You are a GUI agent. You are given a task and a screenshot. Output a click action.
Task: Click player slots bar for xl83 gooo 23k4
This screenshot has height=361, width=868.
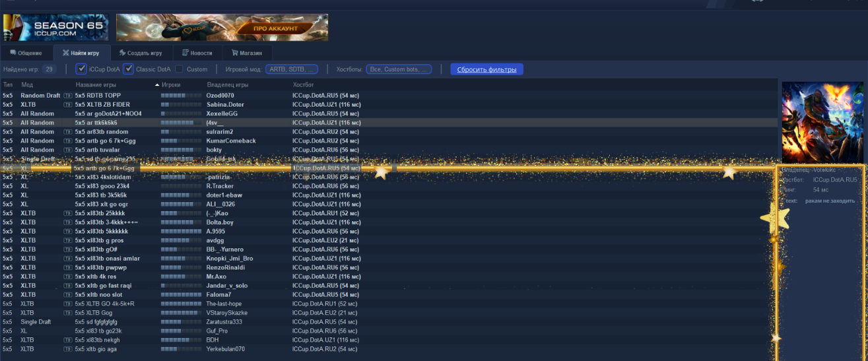tap(182, 186)
